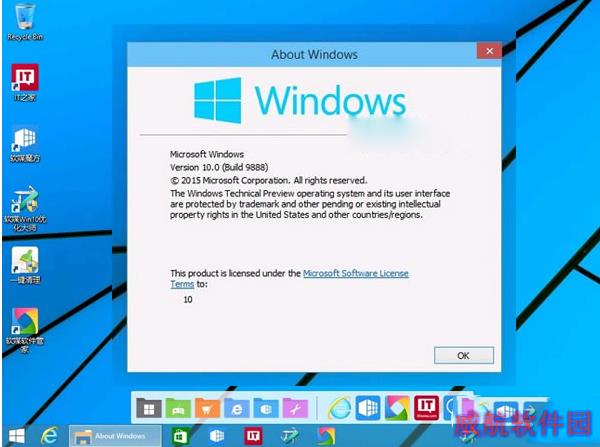600x447 pixels.
Task: Open the green games folder in the dock
Action: point(178,408)
